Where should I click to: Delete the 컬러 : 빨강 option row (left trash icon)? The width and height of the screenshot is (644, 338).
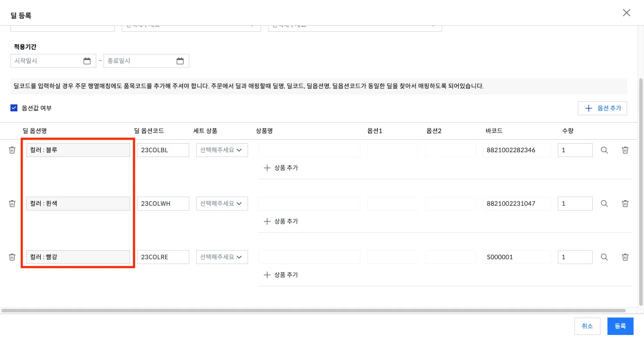tap(12, 257)
